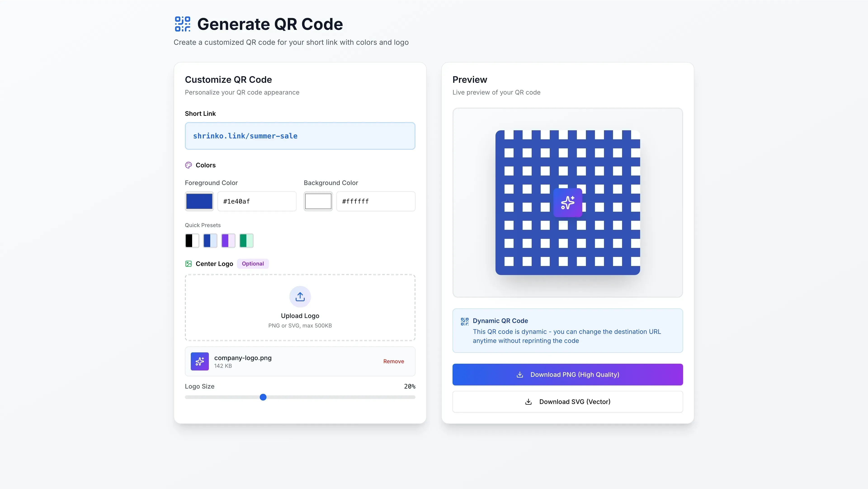868x489 pixels.
Task: Open the Background Color picker swatch
Action: coord(318,201)
